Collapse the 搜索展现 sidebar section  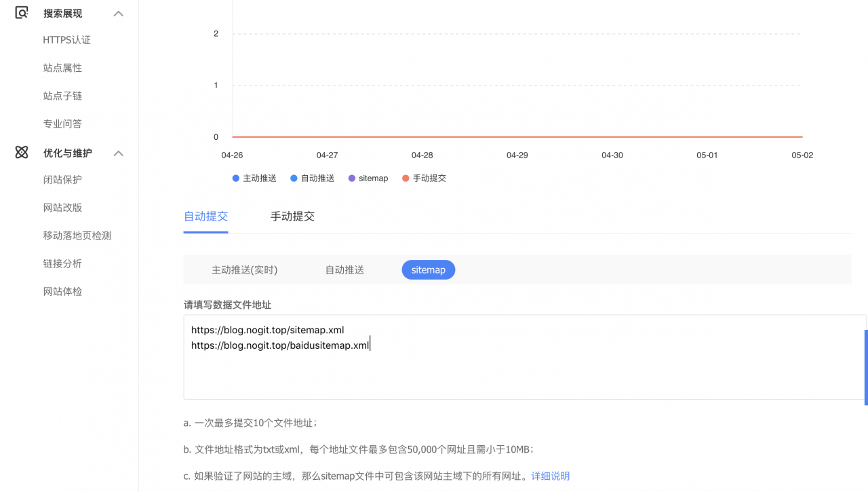click(119, 13)
